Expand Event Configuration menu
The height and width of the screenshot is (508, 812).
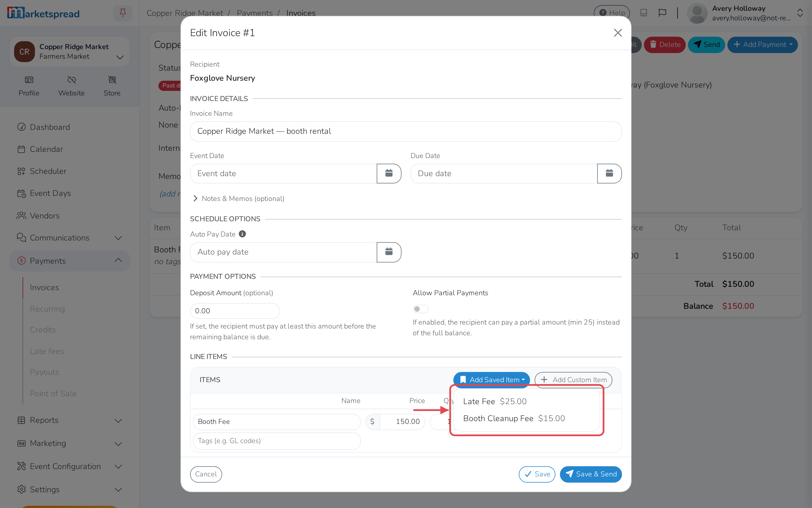tap(70, 466)
